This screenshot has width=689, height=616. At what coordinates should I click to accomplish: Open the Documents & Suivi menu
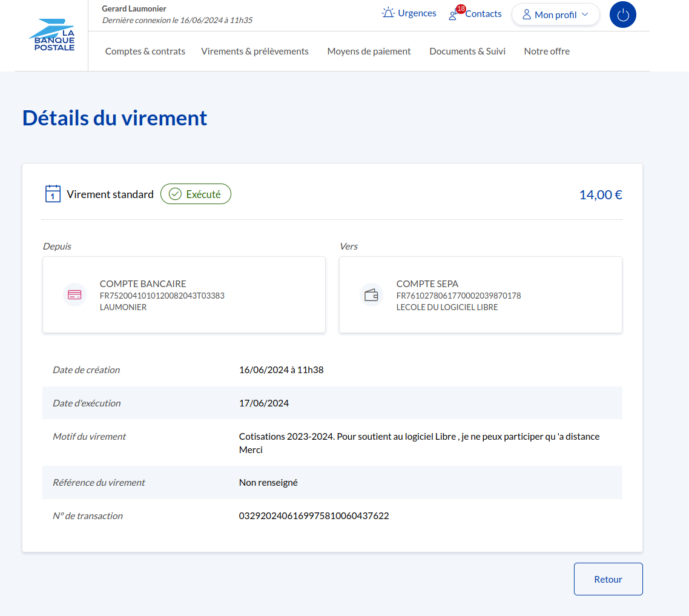tap(467, 51)
